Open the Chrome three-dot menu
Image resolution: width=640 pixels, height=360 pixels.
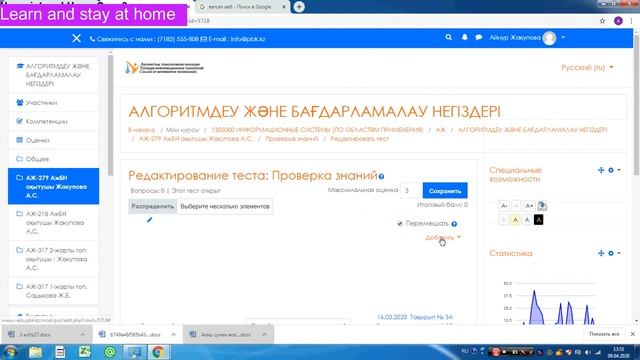[631, 21]
